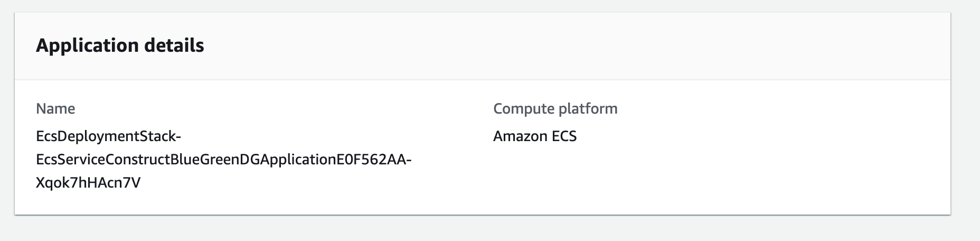The image size is (980, 241).
Task: Click the "Xqok7hHAcn7V" name suffix
Action: click(88, 183)
